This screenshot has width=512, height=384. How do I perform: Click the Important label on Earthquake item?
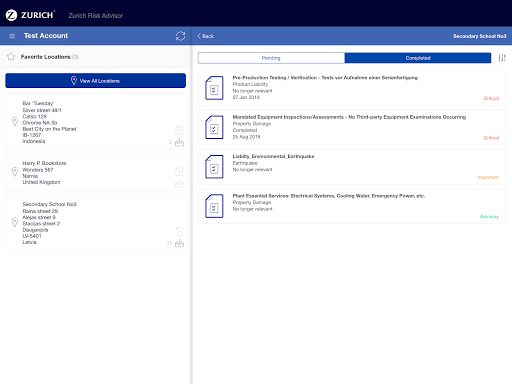[x=488, y=177]
